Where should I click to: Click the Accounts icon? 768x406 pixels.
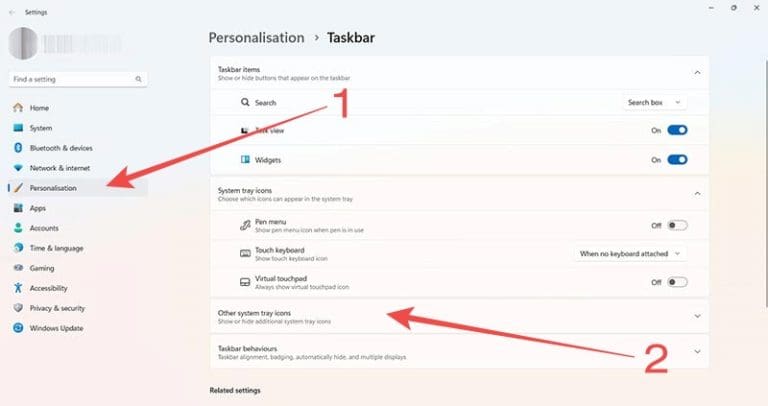(x=17, y=228)
